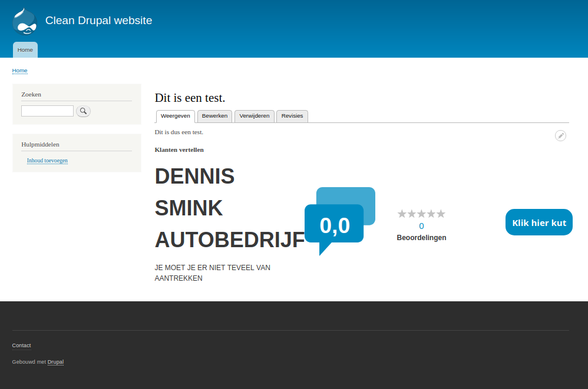This screenshot has width=588, height=389.
Task: Click the Hulpmiddelen block heading
Action: [40, 145]
